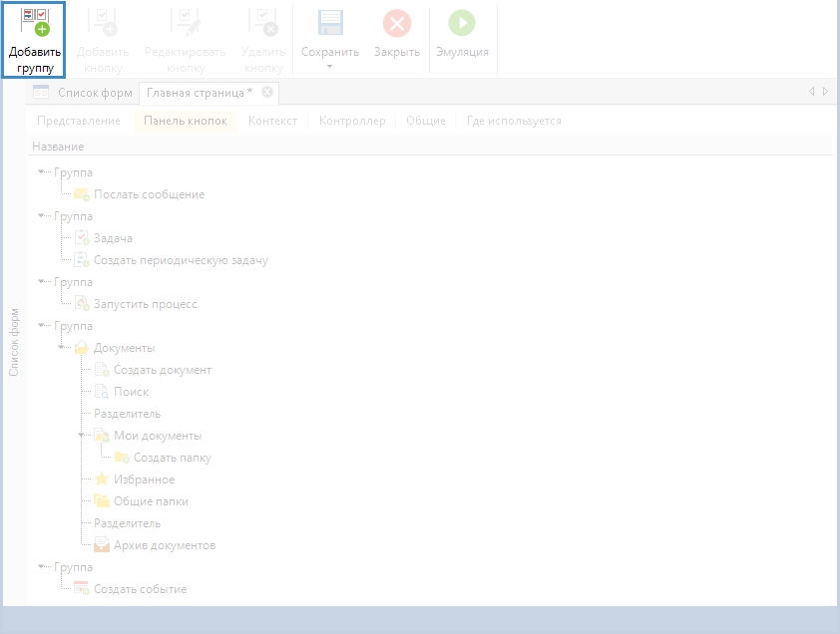Open the Контроллер tab
The height and width of the screenshot is (634, 840).
351,121
